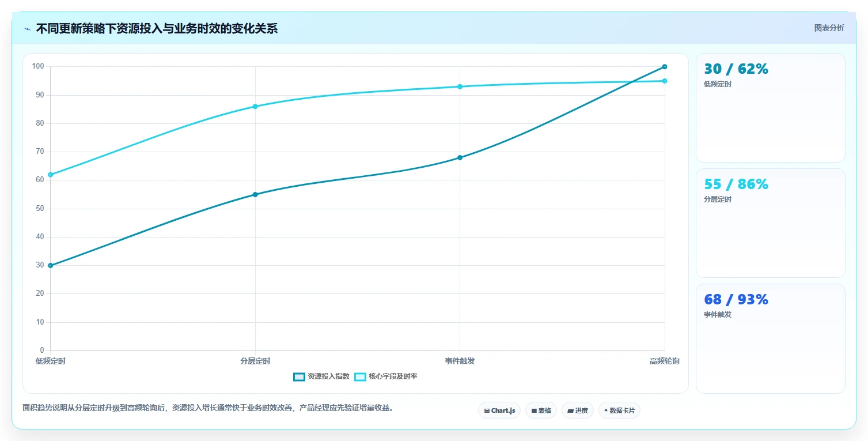Click the 核心字段及时率 legend label
Viewport: 868px width, 441px height.
393,376
